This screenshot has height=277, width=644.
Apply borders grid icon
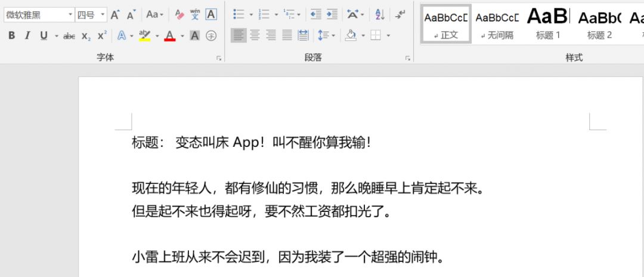pyautogui.click(x=376, y=35)
